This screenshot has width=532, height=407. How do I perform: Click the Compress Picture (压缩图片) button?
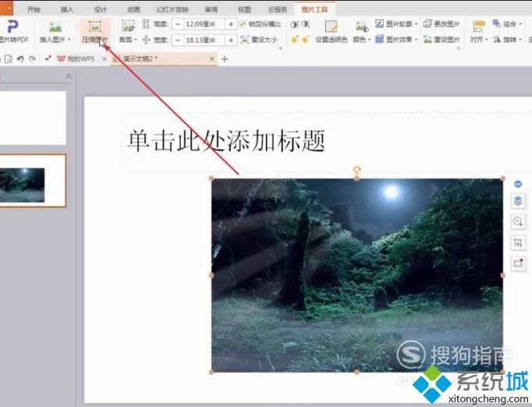[x=95, y=30]
